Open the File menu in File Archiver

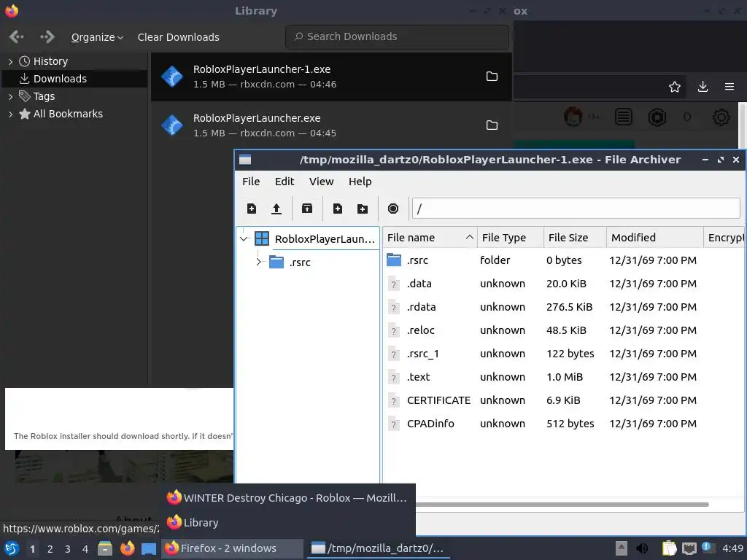251,182
